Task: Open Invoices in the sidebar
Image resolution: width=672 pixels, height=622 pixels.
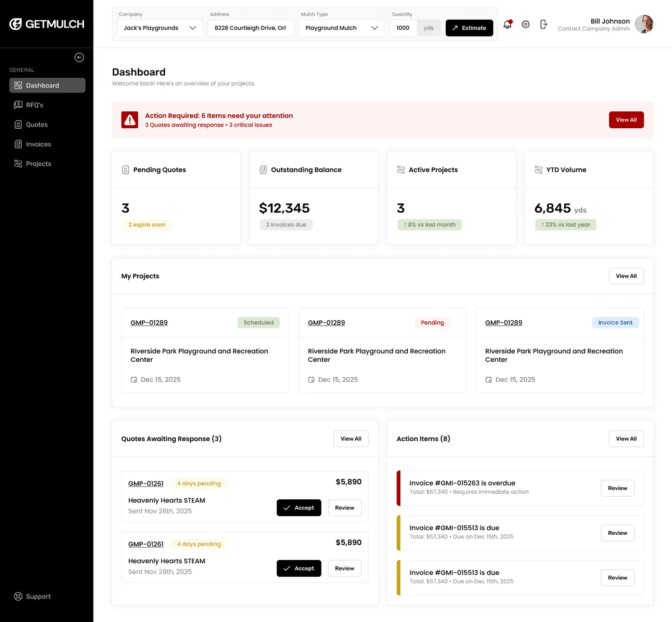Action: point(47,144)
